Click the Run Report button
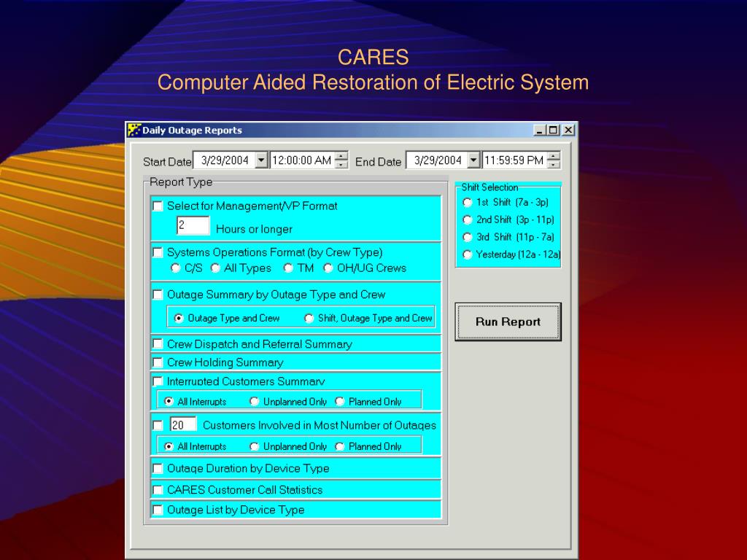The width and height of the screenshot is (747, 560). (508, 322)
